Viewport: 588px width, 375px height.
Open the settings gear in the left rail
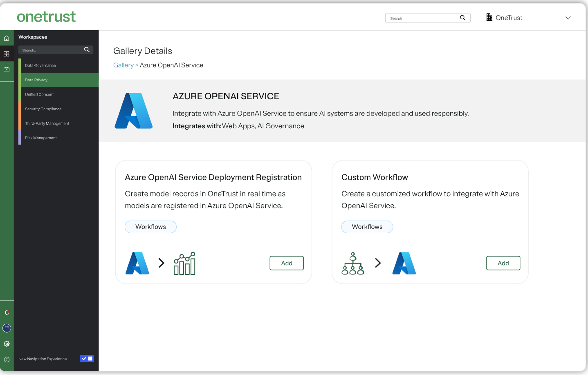pos(7,344)
